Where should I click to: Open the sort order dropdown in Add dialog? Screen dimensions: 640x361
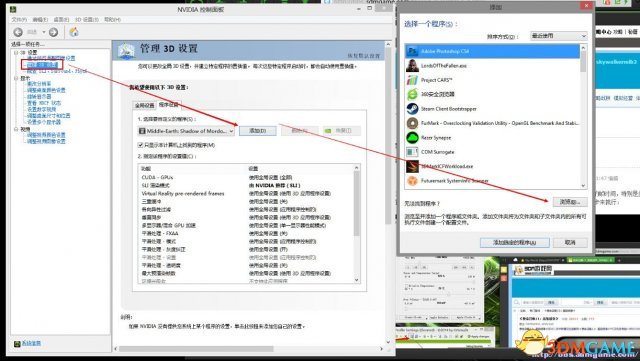pyautogui.click(x=558, y=36)
